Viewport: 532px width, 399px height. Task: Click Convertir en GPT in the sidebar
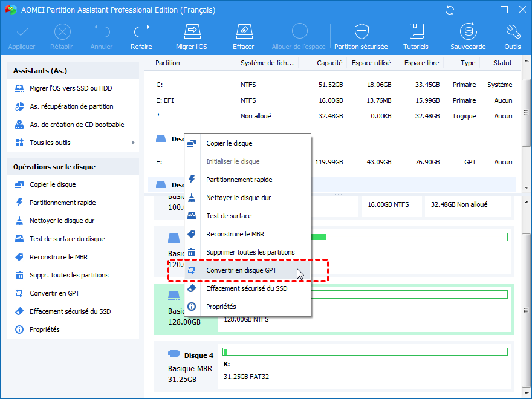point(54,293)
